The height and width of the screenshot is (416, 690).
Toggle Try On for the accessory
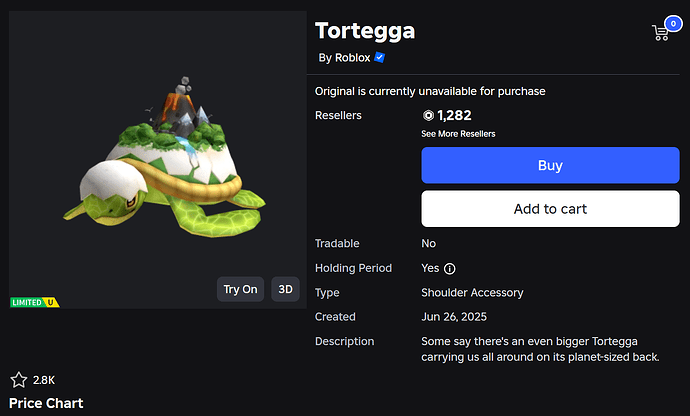(240, 290)
